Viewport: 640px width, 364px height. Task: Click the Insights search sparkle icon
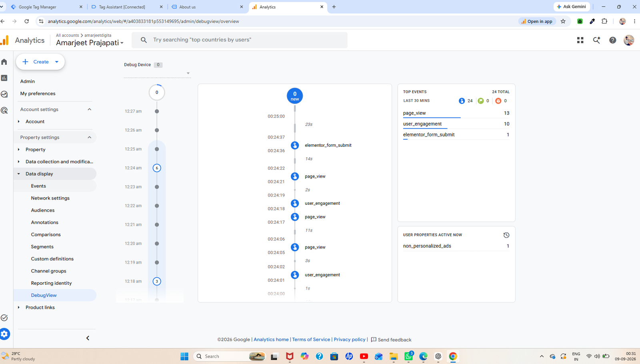click(596, 40)
